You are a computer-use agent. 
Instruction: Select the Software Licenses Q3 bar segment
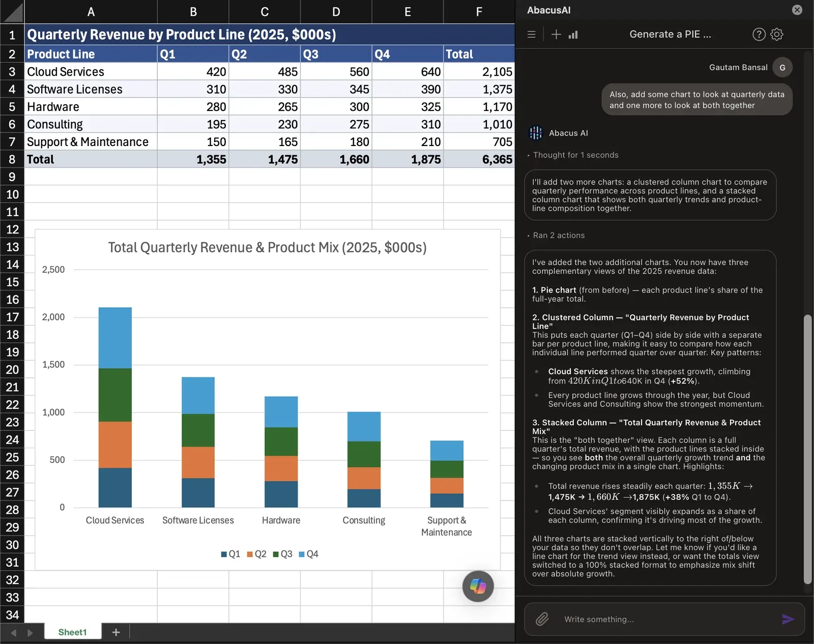[x=198, y=430]
